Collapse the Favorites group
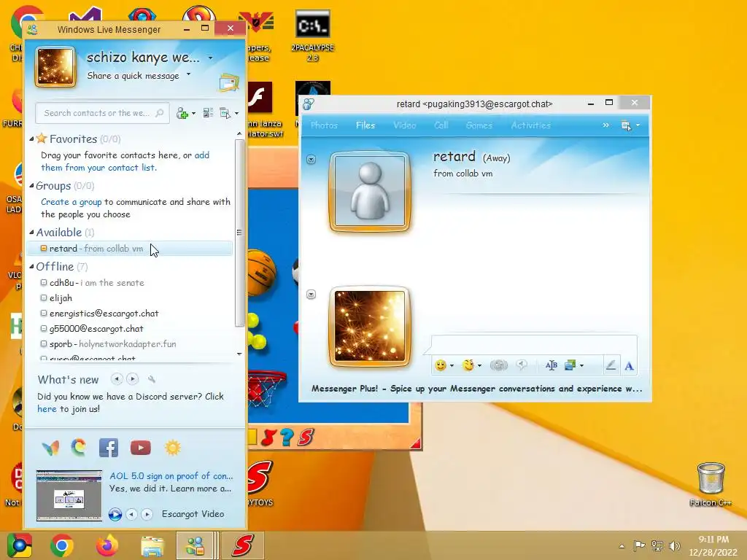 coord(31,139)
